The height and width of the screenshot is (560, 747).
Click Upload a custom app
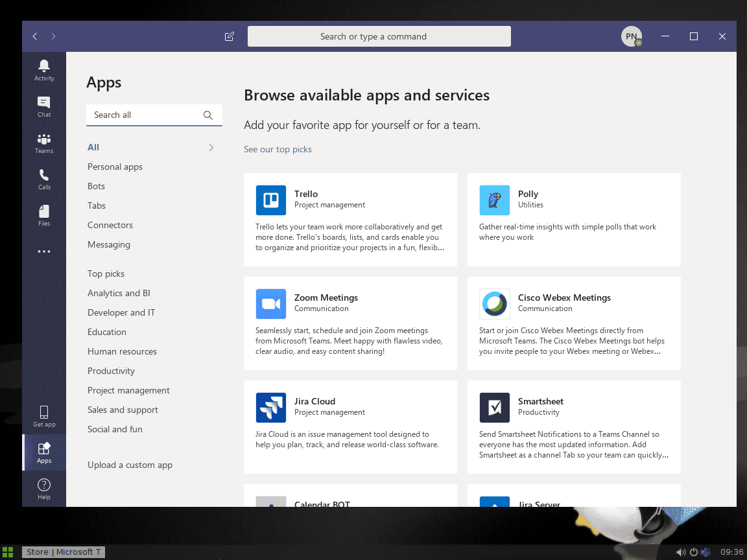pos(130,465)
